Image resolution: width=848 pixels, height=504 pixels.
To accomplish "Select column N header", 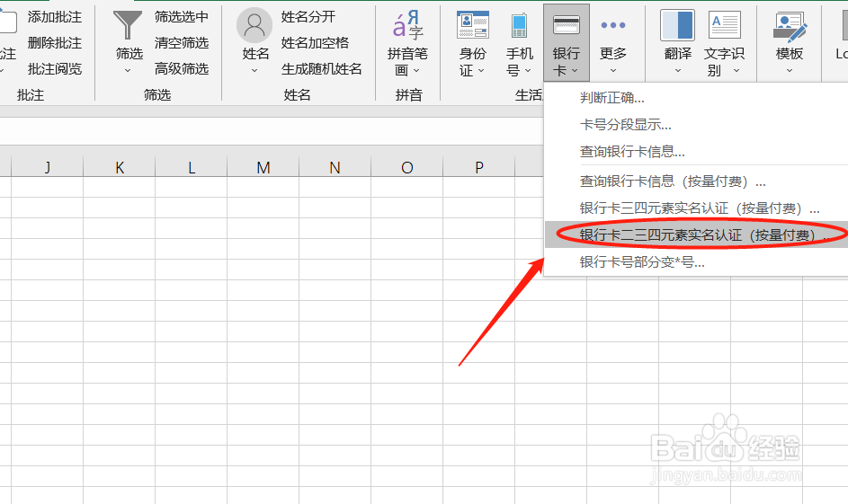I will click(x=335, y=167).
